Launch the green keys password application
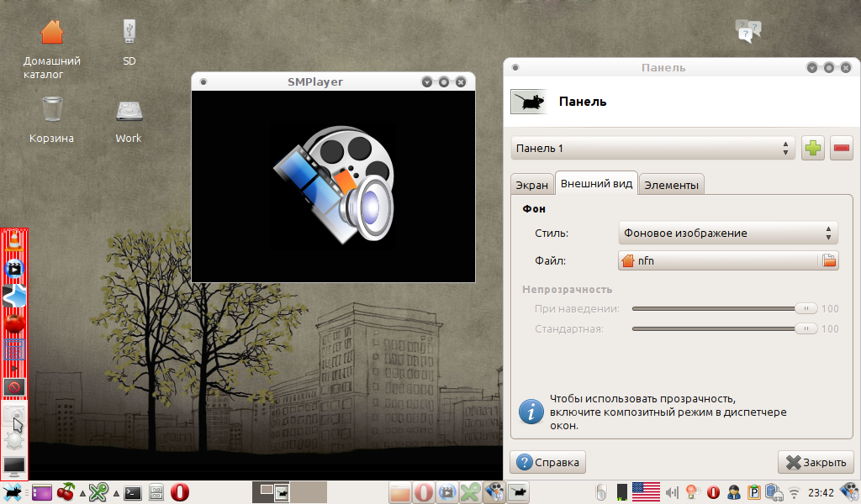The height and width of the screenshot is (504, 861). pyautogui.click(x=99, y=492)
